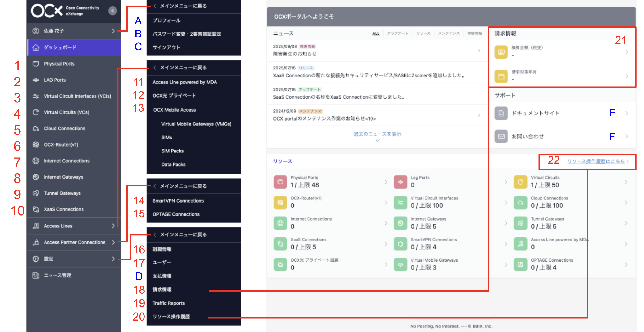This screenshot has height=332, width=644.
Task: Open Physical Ports from the sidebar
Action: point(59,63)
